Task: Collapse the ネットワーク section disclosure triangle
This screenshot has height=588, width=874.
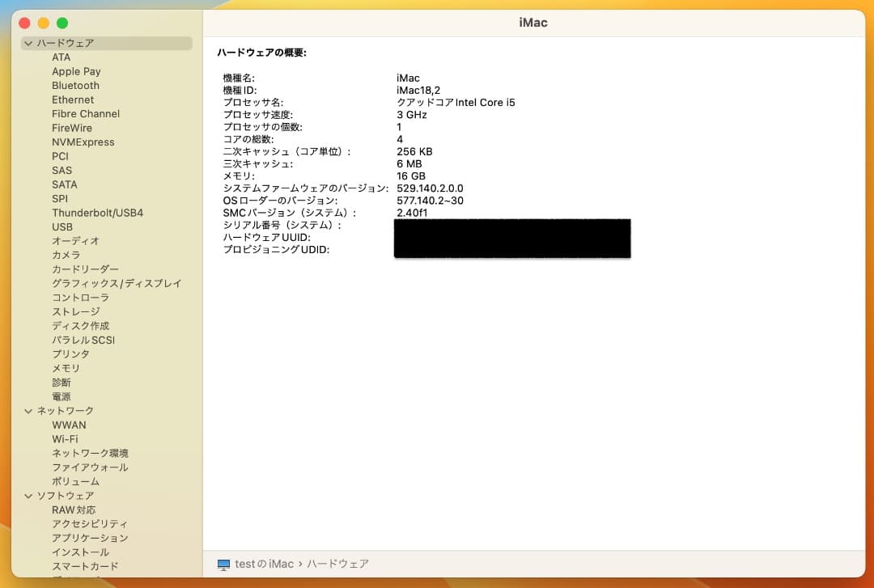Action: click(28, 411)
